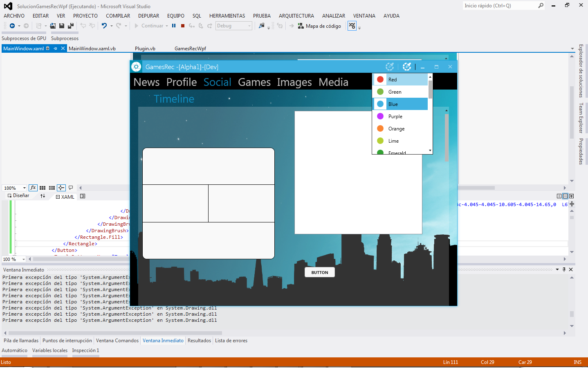Open the Games section in GamesRec

pos(254,82)
